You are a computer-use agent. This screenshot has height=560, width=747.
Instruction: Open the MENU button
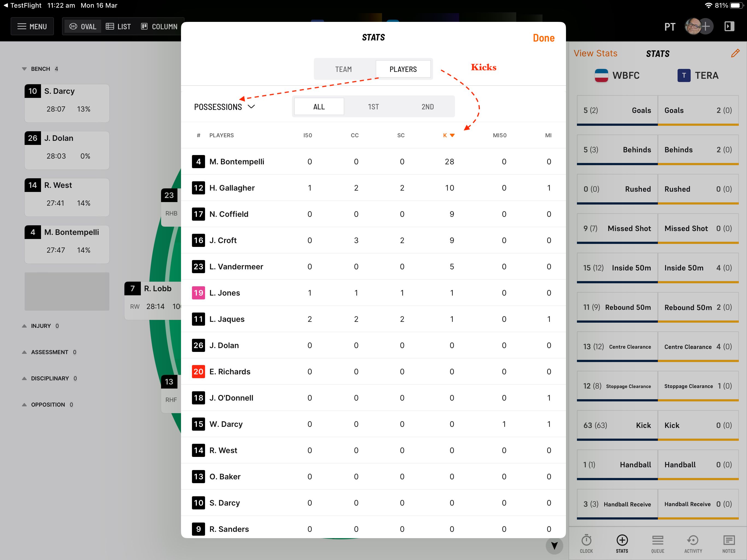click(33, 26)
